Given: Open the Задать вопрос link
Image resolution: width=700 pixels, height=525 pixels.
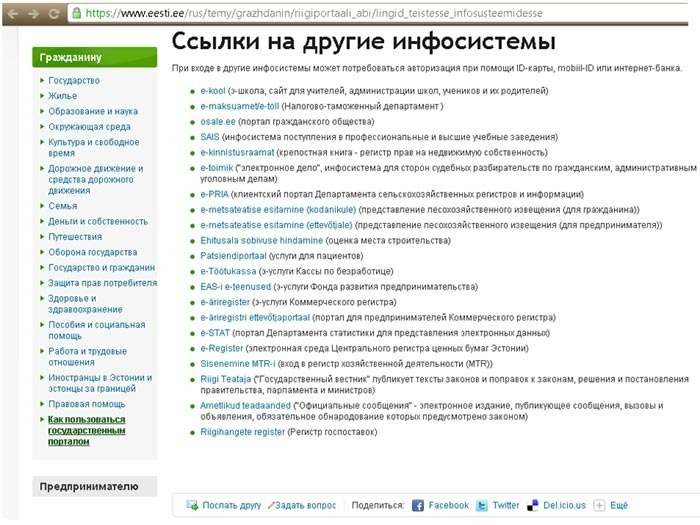Looking at the screenshot, I should [305, 505].
